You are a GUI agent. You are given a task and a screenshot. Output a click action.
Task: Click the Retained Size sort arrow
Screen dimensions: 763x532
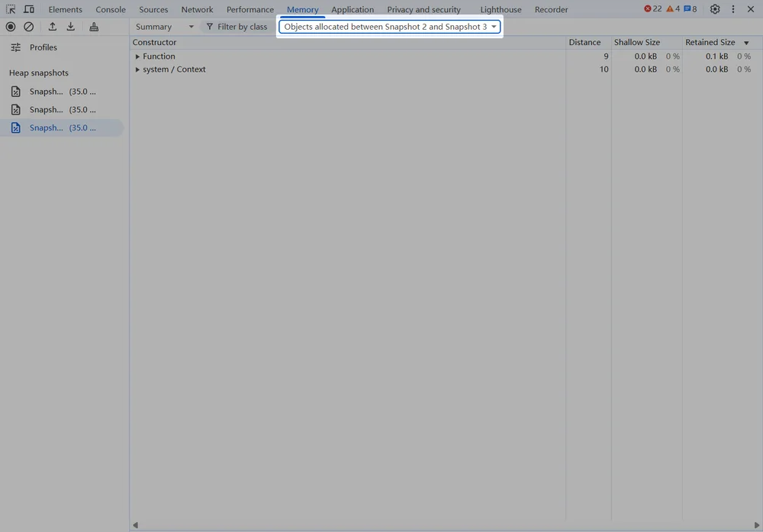(x=746, y=43)
